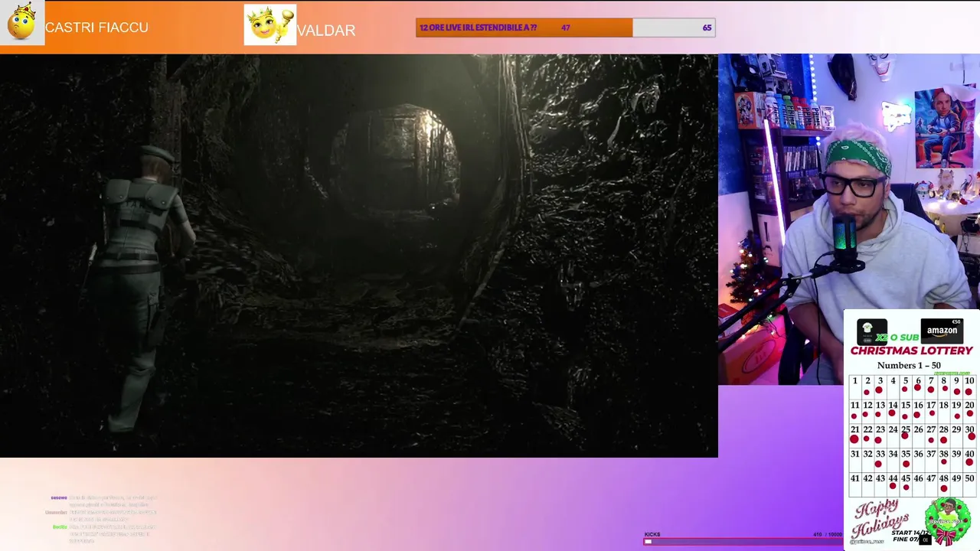This screenshot has width=980, height=551.
Task: Click the CASTRI FIACCU name label
Action: coord(96,28)
